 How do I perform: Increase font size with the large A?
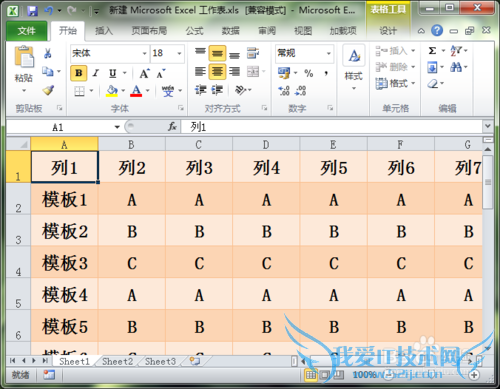click(144, 73)
